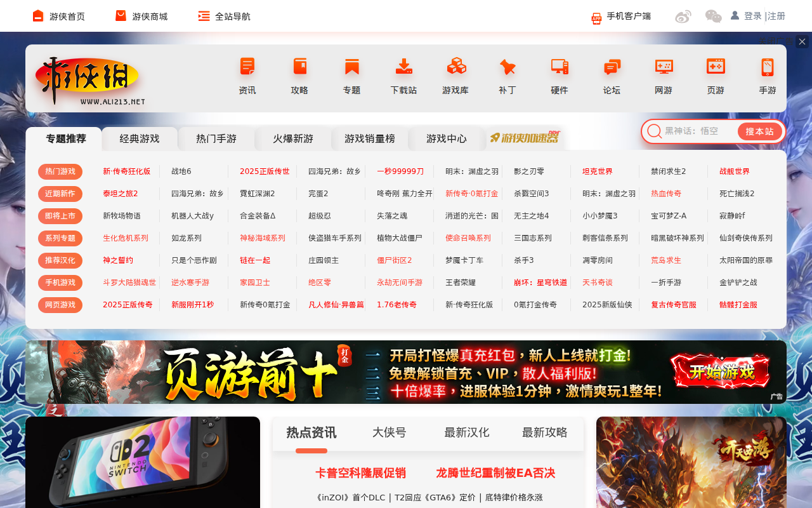This screenshot has height=508, width=812.
Task: Click the 游侠首页 home icon
Action: [38, 16]
